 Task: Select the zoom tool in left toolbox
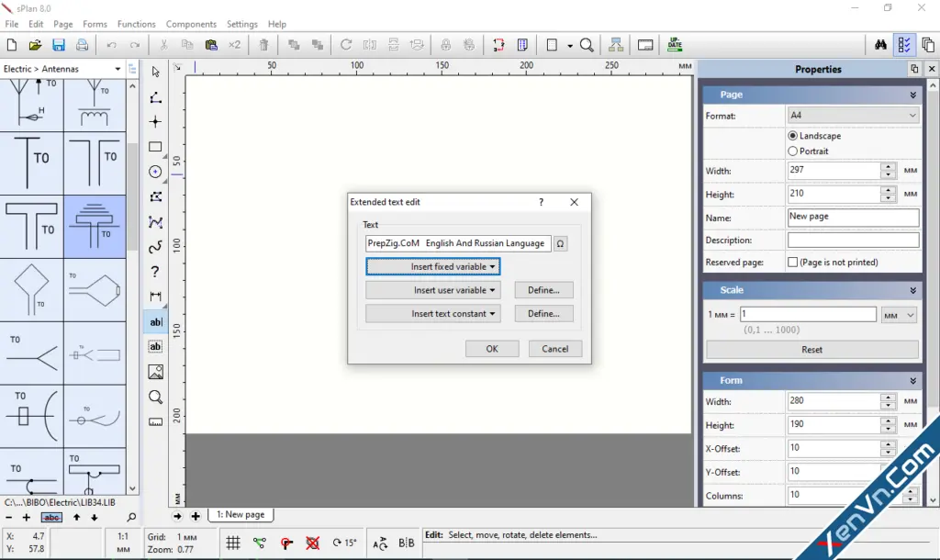[x=155, y=397]
